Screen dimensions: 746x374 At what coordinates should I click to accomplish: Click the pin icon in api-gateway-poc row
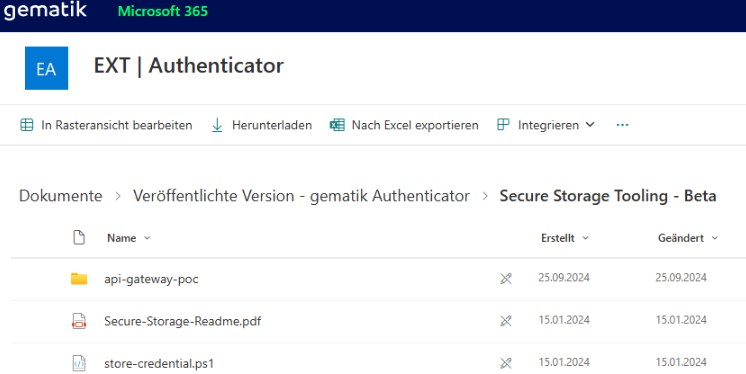click(x=506, y=279)
